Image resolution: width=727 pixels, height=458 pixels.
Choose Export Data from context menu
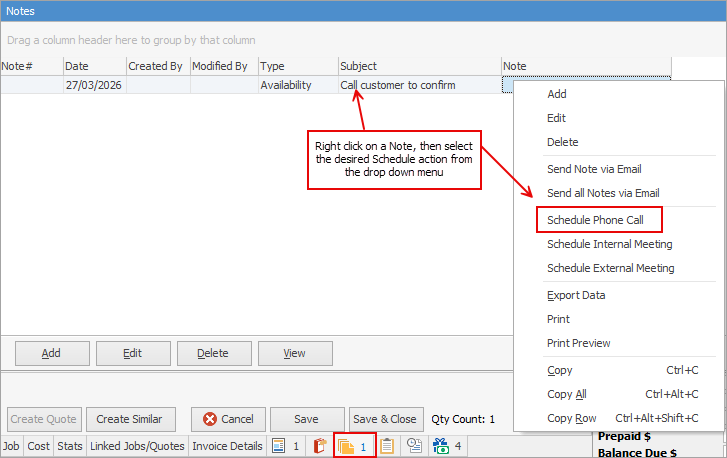[619, 295]
